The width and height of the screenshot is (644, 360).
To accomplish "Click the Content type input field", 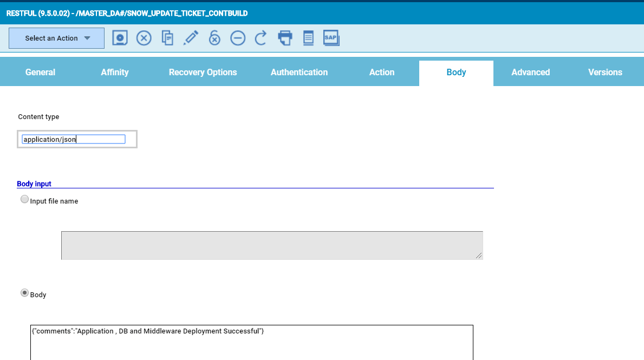I will tap(74, 140).
